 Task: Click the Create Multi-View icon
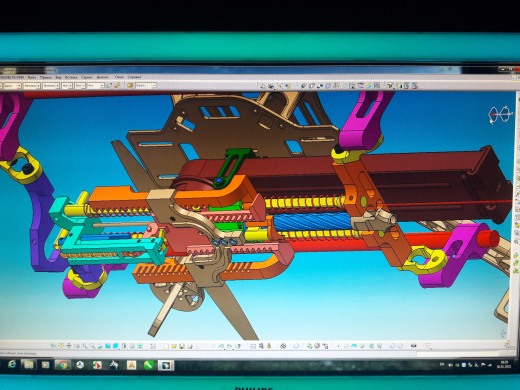(x=108, y=346)
